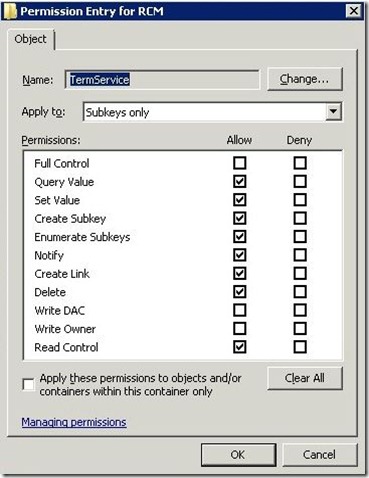
Task: Check Deny for Write Owner
Action: [300, 328]
